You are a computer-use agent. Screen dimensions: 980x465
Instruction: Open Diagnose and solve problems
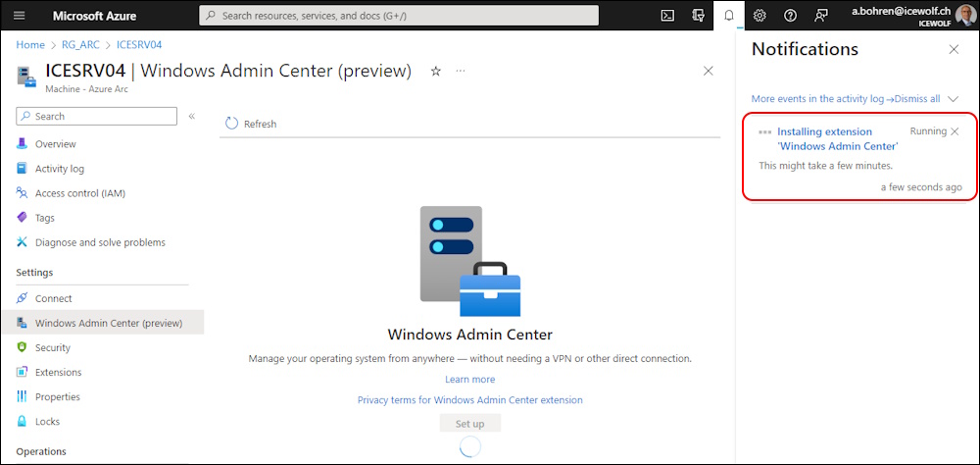point(100,242)
